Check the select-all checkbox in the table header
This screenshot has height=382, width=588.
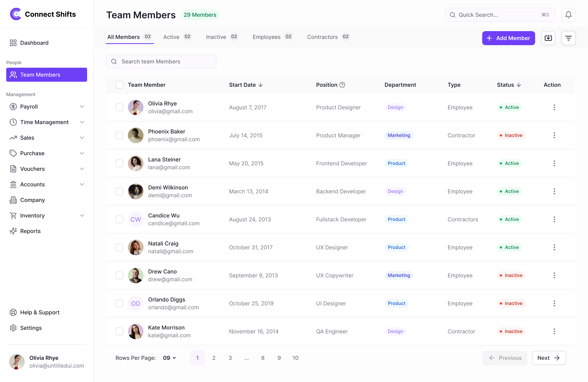tap(119, 85)
